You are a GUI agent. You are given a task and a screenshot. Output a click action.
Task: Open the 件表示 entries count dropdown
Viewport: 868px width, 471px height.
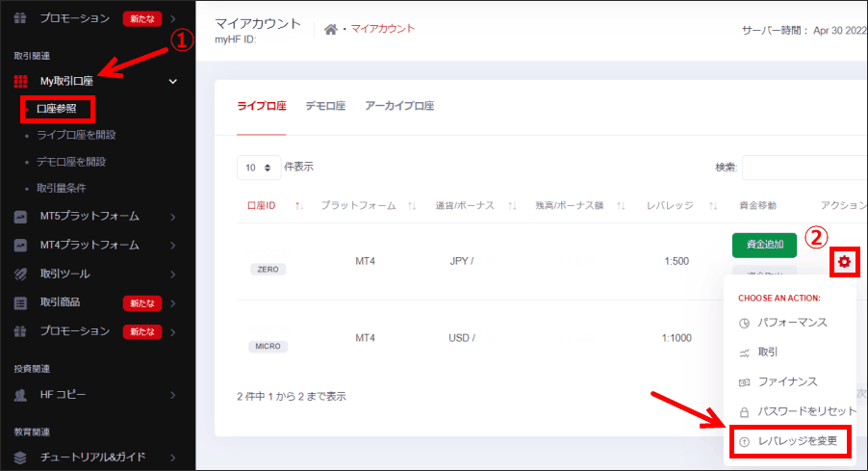(x=258, y=168)
